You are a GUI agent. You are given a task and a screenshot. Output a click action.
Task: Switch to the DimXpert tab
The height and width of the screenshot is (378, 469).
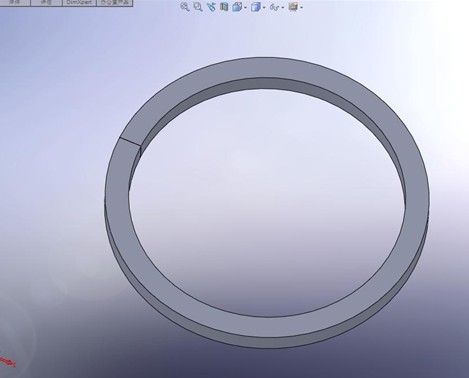pos(79,3)
